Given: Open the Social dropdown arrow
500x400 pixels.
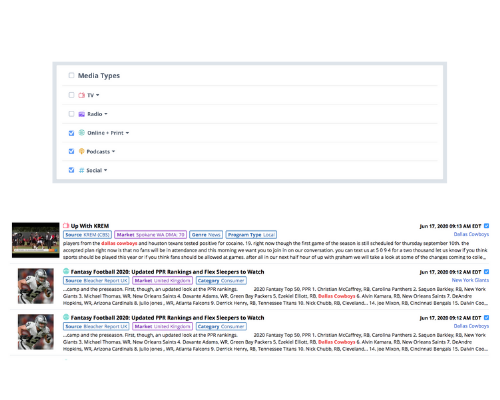Looking at the screenshot, I should click(x=106, y=170).
